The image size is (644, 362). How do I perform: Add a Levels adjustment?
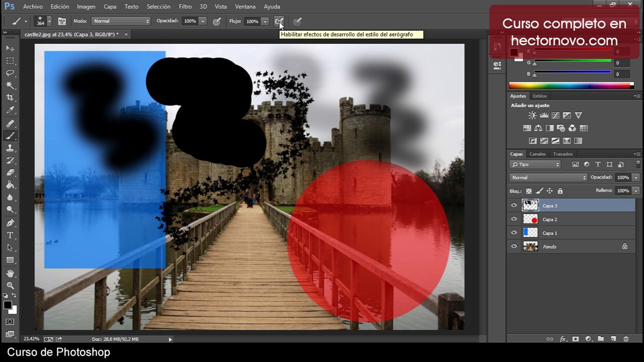tap(544, 116)
